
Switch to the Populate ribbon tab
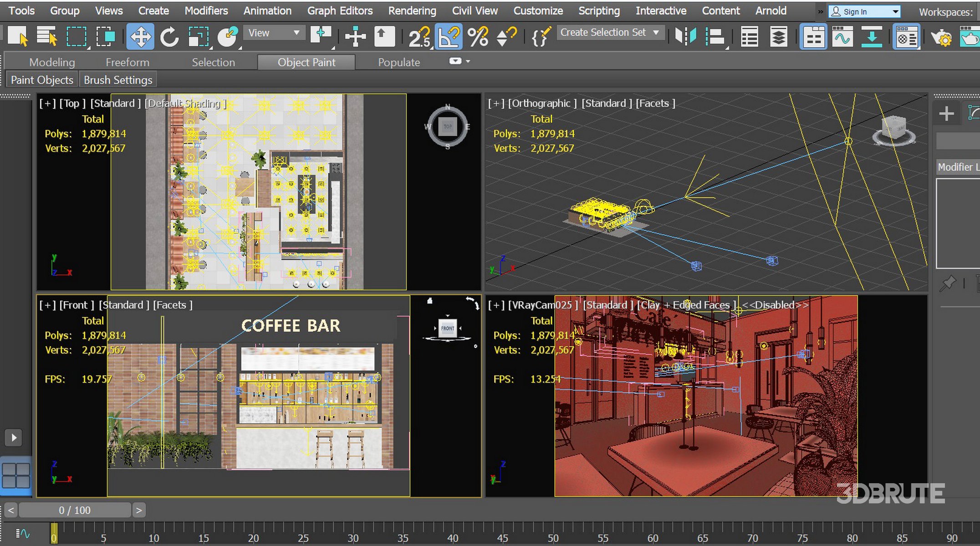pyautogui.click(x=398, y=62)
